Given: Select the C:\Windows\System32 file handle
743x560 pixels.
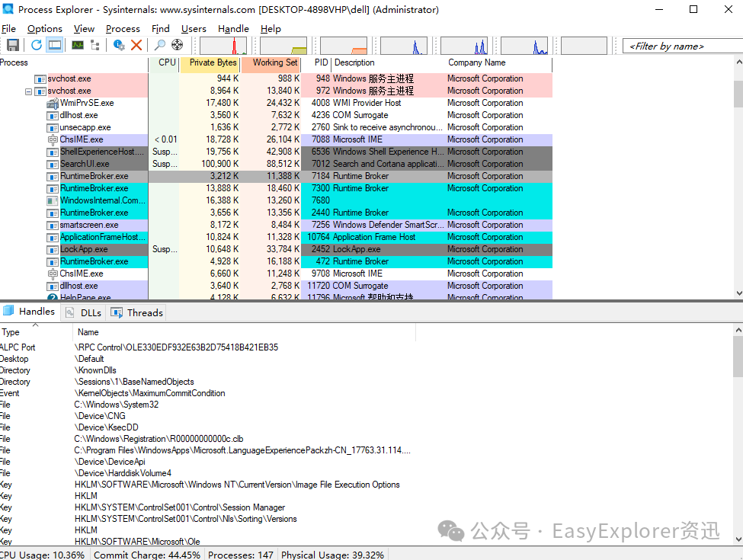Looking at the screenshot, I should (207, 405).
